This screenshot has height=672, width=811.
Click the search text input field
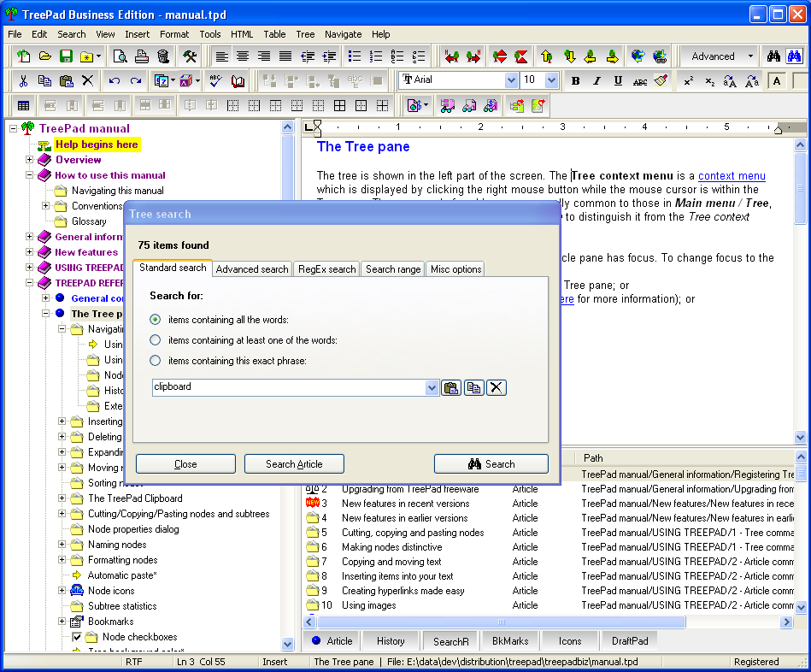click(289, 387)
